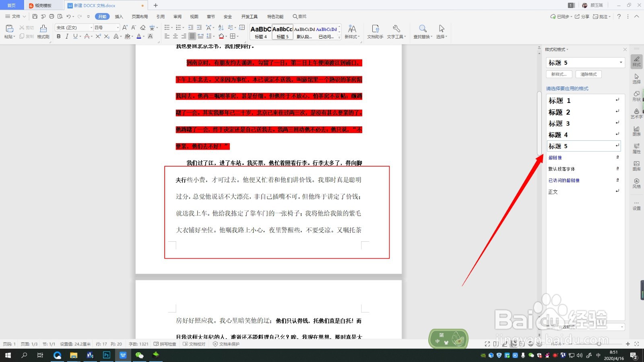Screen dimensions: 644x362
Task: Open the 图表 chart sidebar icon
Action: (636, 131)
